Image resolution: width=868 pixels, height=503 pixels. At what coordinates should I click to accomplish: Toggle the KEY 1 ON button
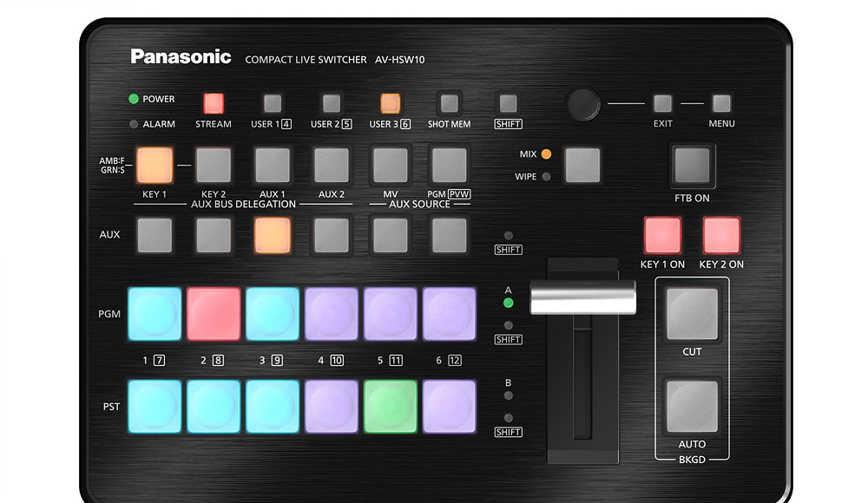pos(662,235)
